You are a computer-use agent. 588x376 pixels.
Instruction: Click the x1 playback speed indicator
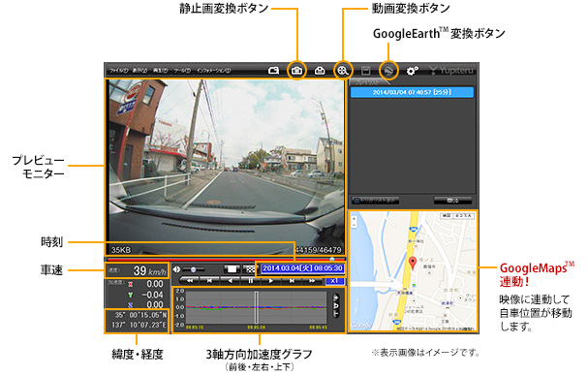coord(334,281)
